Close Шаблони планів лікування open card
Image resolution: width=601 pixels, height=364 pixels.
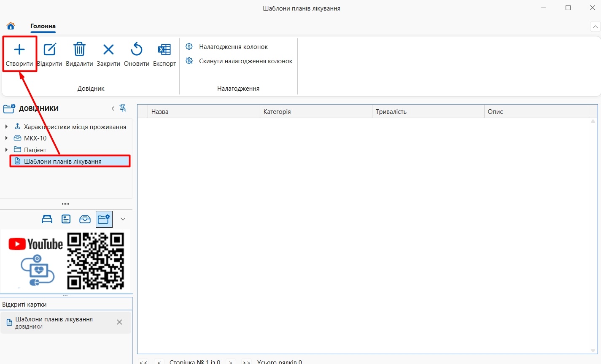pyautogui.click(x=119, y=322)
